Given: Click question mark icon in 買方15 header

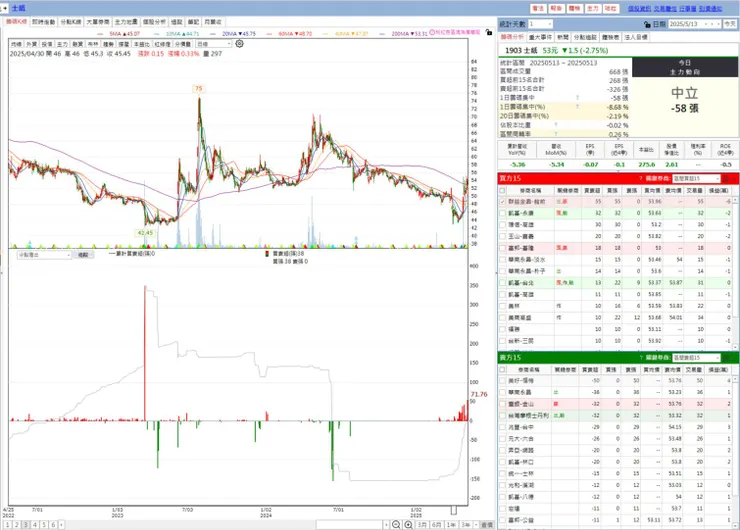Looking at the screenshot, I should [x=641, y=178].
